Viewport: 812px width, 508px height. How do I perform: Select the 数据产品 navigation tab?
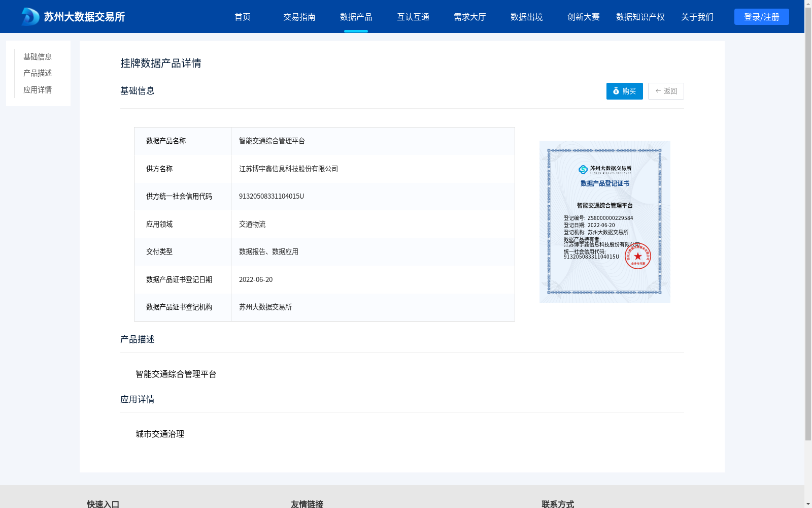(356, 17)
